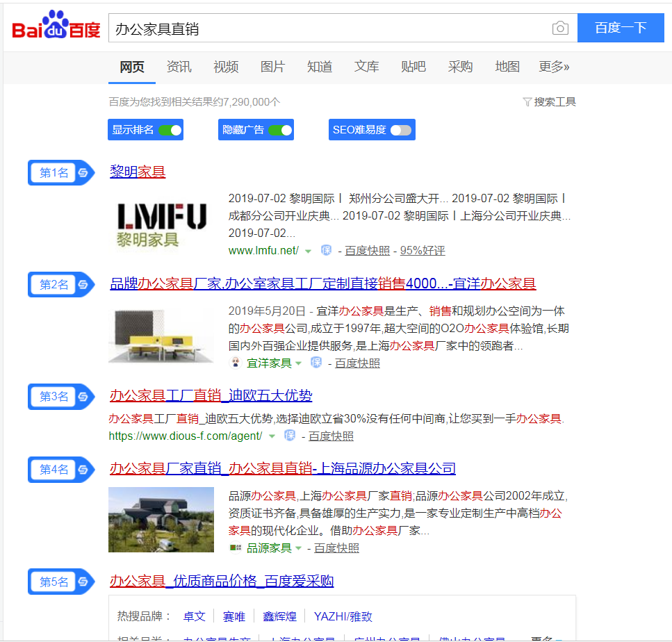Switch to the 图片 tab
This screenshot has width=672, height=642.
pos(272,67)
